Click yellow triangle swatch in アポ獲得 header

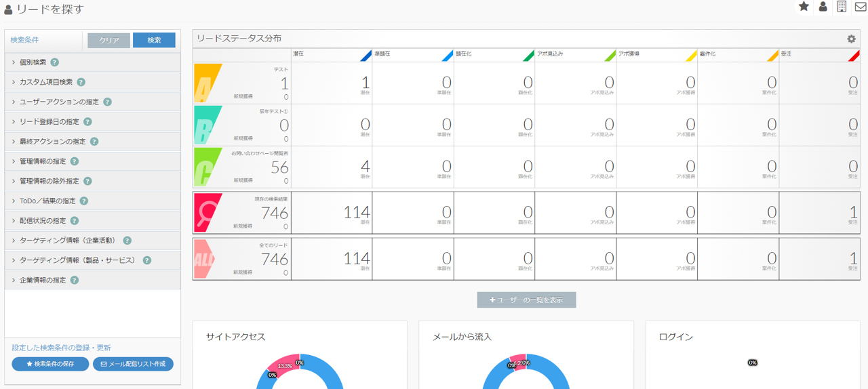pos(692,57)
